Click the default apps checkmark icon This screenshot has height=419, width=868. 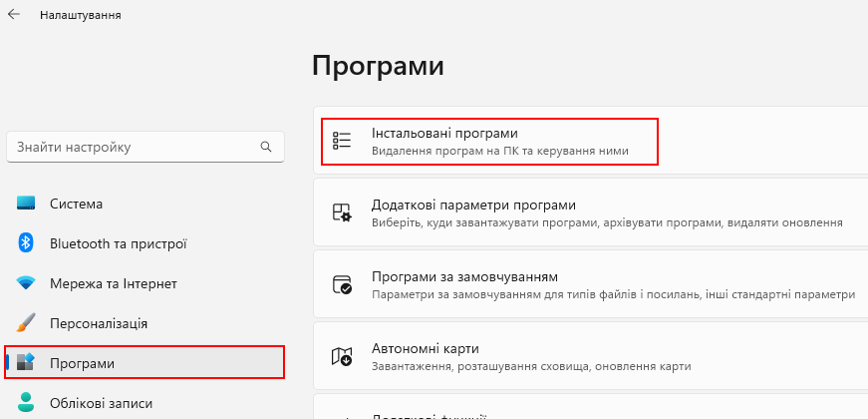point(342,284)
